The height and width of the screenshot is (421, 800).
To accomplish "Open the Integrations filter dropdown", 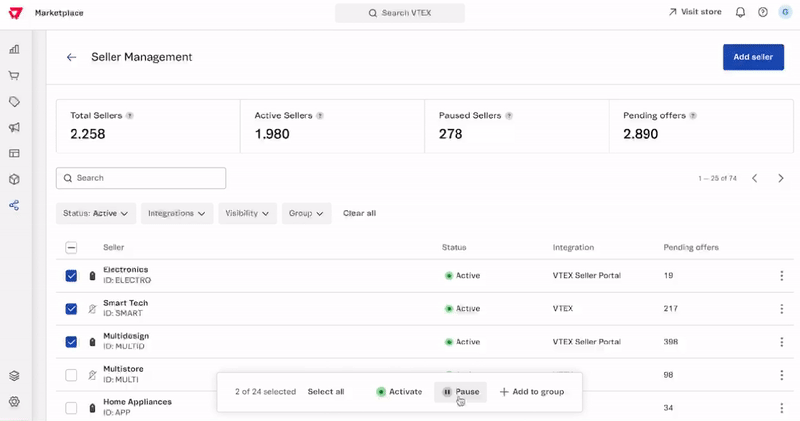I will (x=176, y=213).
